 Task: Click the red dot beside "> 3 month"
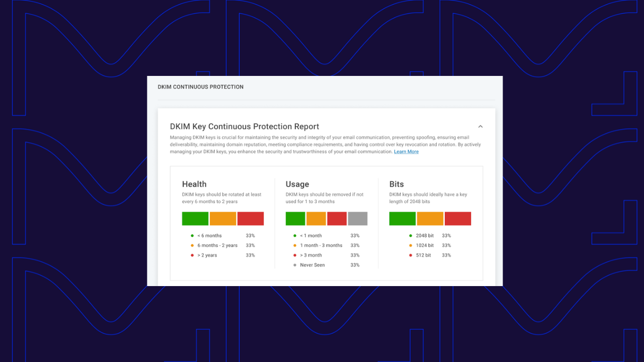click(x=294, y=255)
